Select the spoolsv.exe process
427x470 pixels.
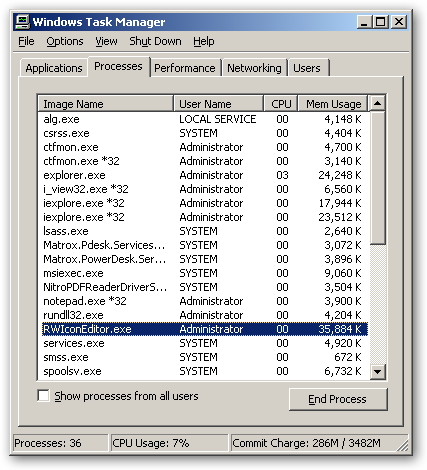203,371
